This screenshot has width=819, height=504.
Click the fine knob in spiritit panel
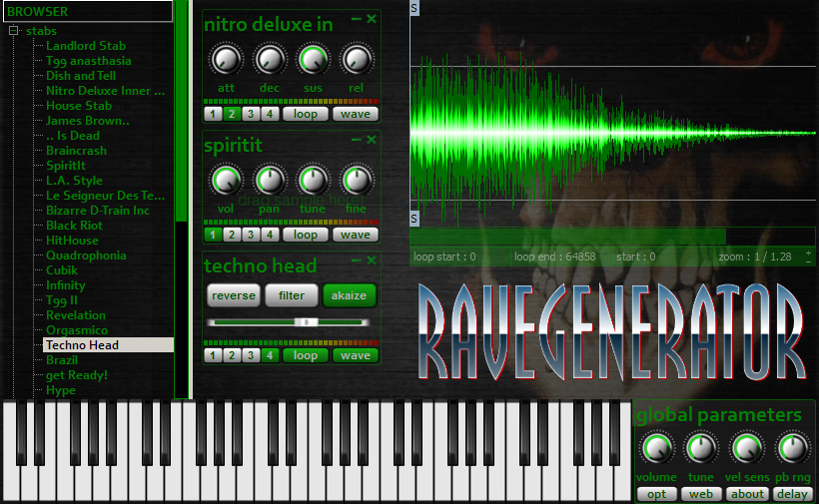pos(357,180)
